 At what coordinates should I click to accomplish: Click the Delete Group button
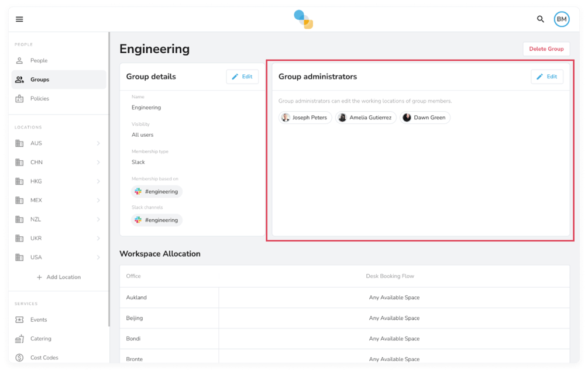tap(546, 49)
